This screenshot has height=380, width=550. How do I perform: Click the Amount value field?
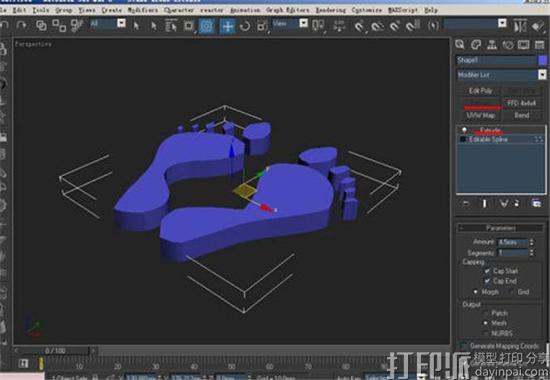click(x=512, y=242)
